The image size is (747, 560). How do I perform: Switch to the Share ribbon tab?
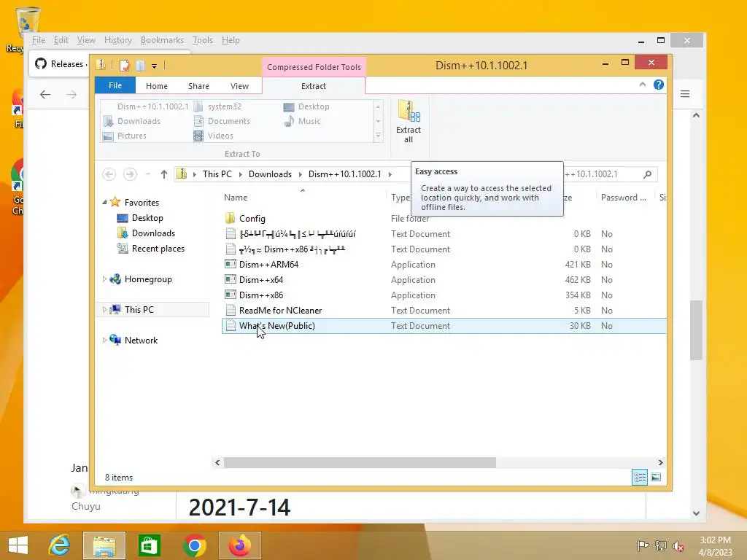coord(198,86)
